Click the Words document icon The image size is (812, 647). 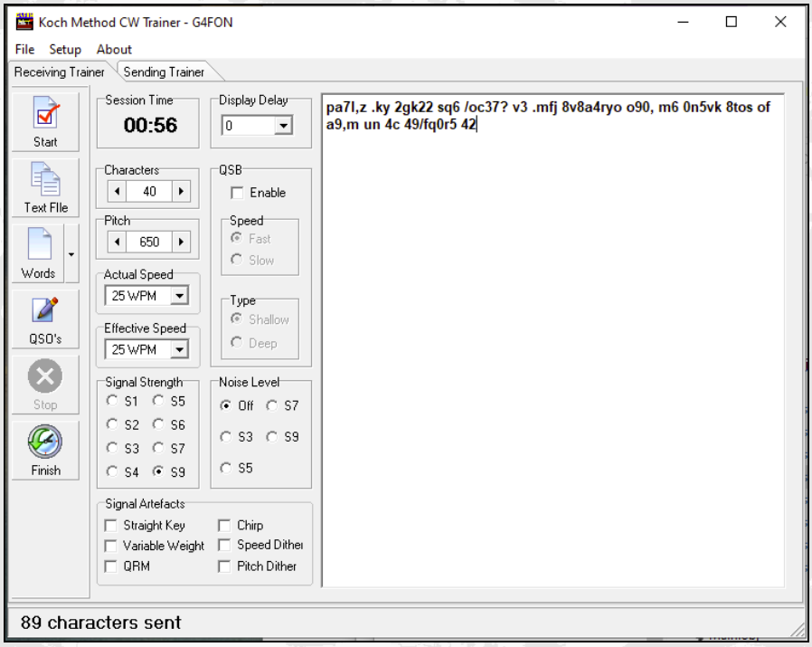[38, 252]
